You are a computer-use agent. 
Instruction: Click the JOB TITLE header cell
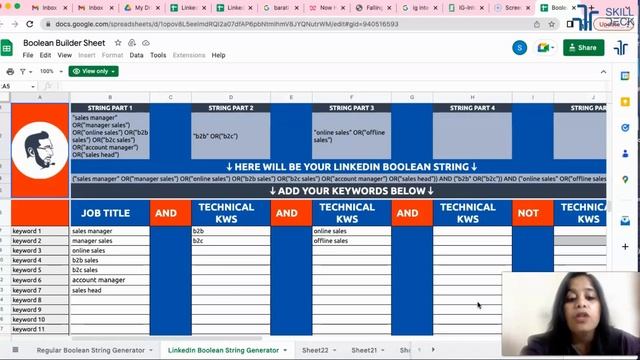(x=110, y=213)
